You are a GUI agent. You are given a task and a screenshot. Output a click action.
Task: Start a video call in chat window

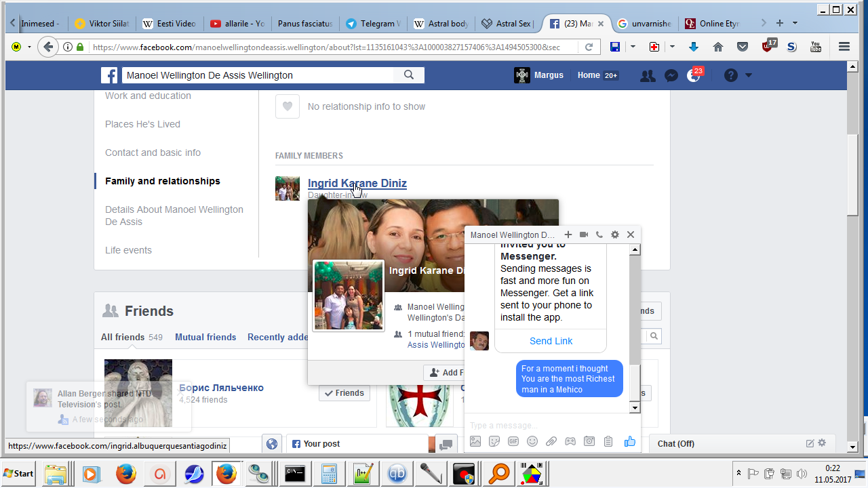pos(583,235)
